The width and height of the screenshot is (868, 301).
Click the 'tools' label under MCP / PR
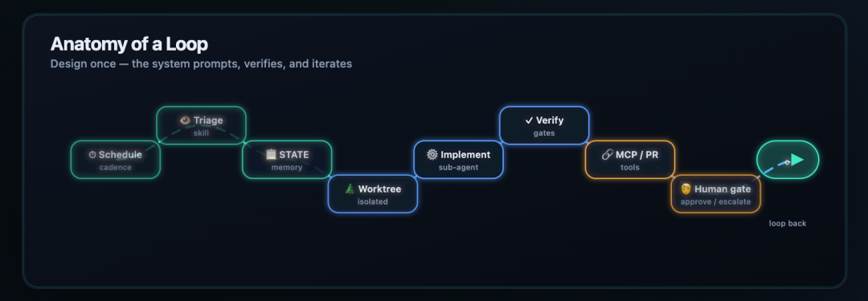tap(630, 168)
